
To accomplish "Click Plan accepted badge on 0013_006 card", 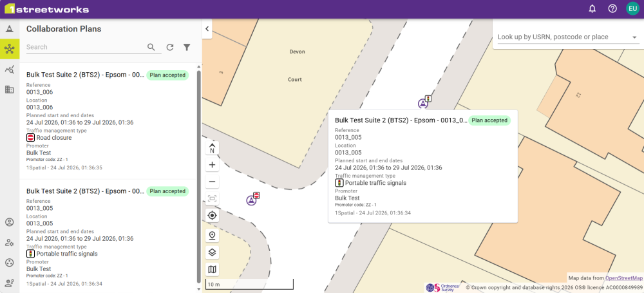I will click(x=167, y=75).
